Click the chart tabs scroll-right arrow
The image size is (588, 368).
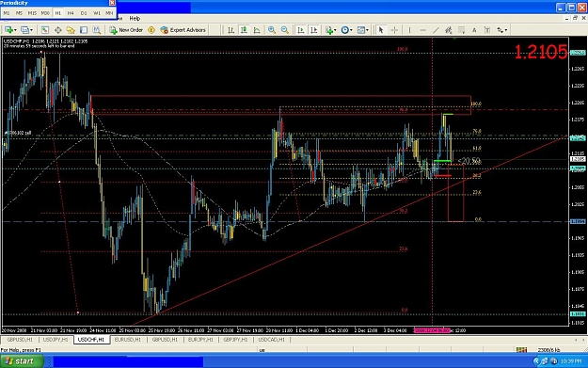coord(583,340)
